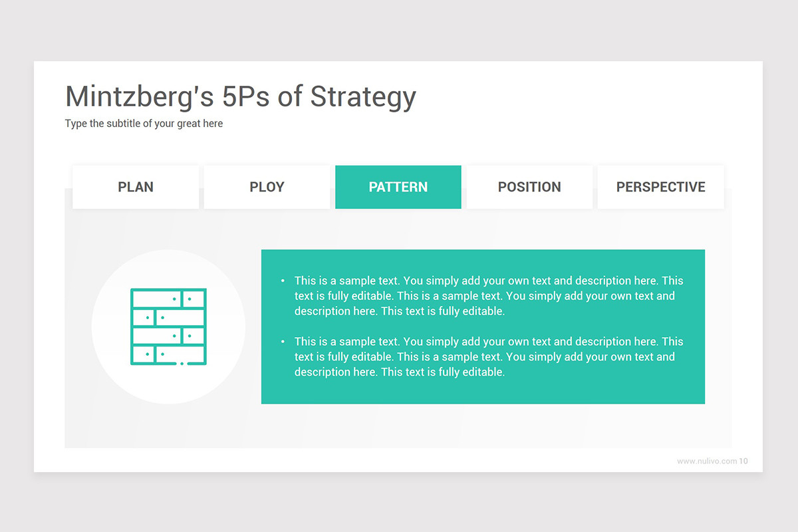Screen dimensions: 798x532
Task: Click slide page number 10
Action: [x=743, y=461]
